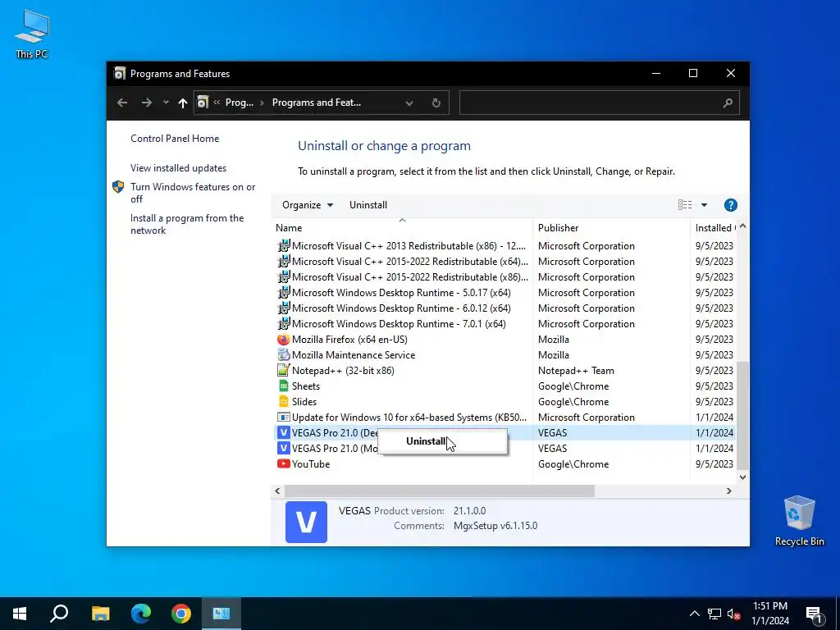840x630 pixels.
Task: Open taskbar Search
Action: click(x=59, y=614)
